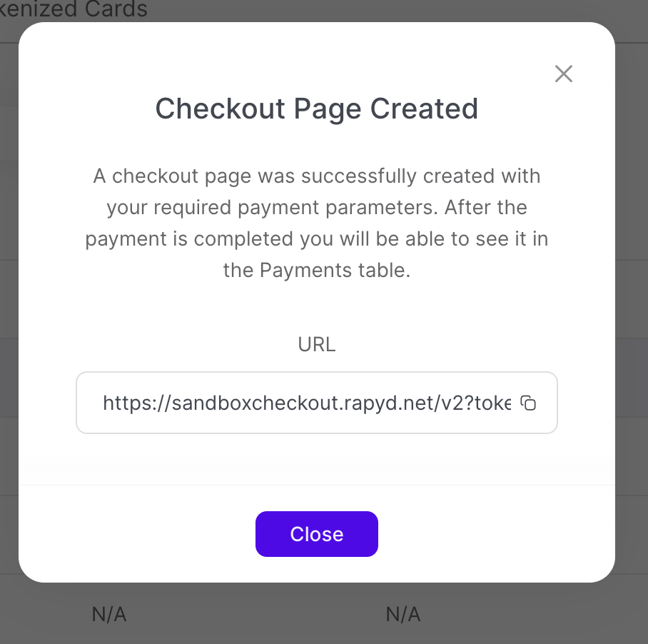Click the URL label above the field
This screenshot has width=648, height=644.
click(317, 345)
